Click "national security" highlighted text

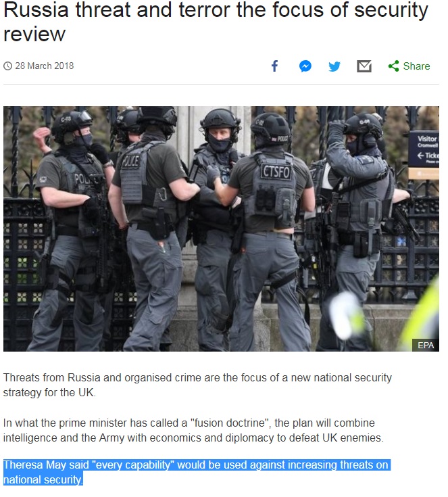point(43,479)
